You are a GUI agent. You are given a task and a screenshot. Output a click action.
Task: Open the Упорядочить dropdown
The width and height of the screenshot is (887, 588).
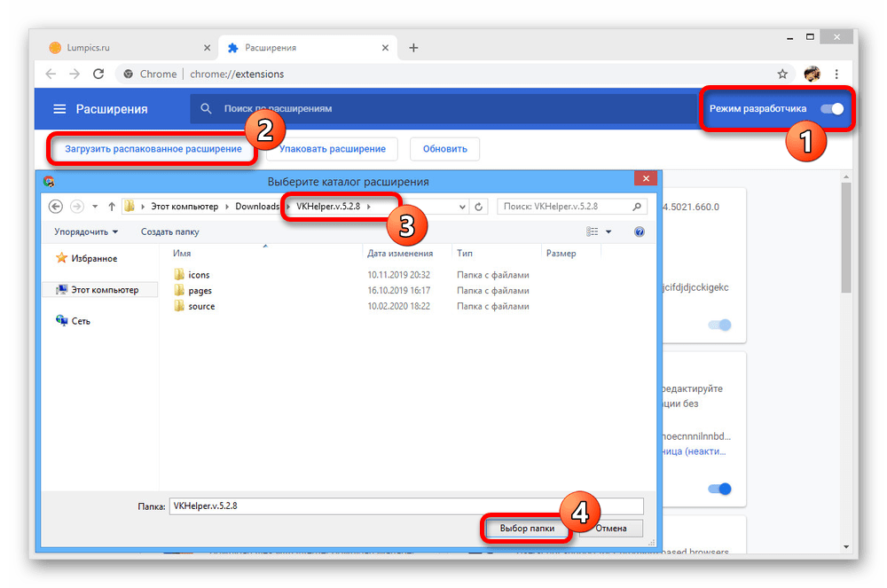coord(86,231)
